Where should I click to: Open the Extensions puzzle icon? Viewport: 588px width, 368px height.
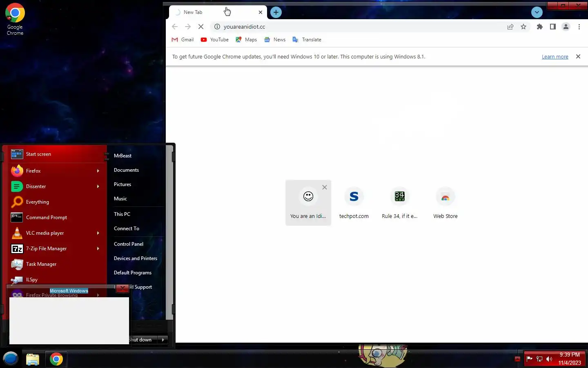[x=540, y=27]
